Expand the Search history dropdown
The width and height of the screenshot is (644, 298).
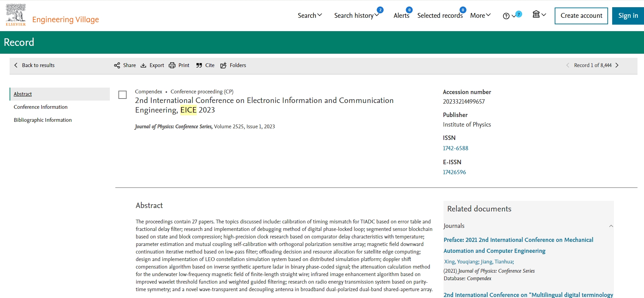tap(357, 15)
